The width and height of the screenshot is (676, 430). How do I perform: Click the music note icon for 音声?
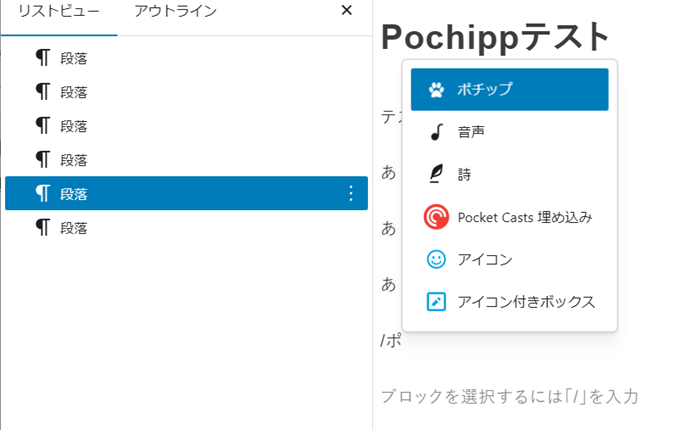[x=436, y=132]
